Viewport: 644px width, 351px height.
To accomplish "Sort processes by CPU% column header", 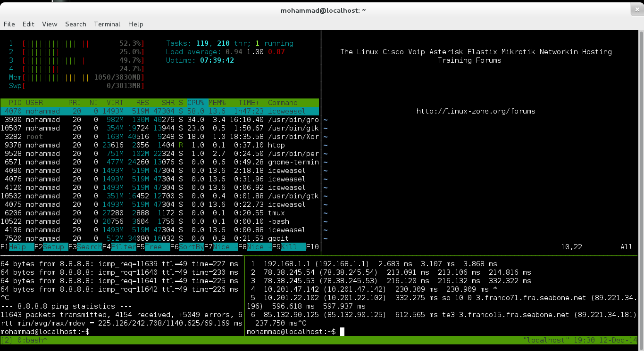I will (x=196, y=103).
